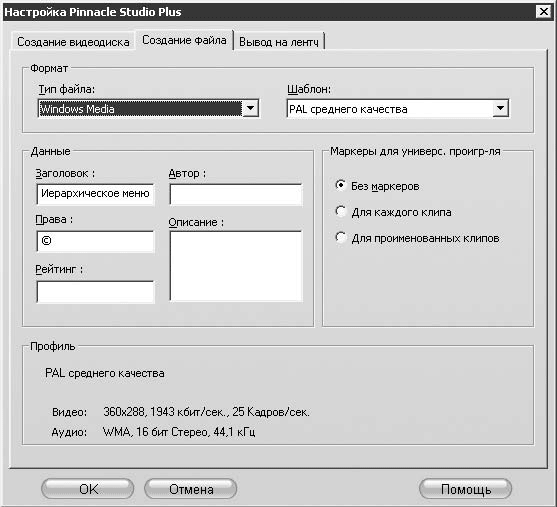Expand the Тип файла dropdown arrow

[x=250, y=108]
